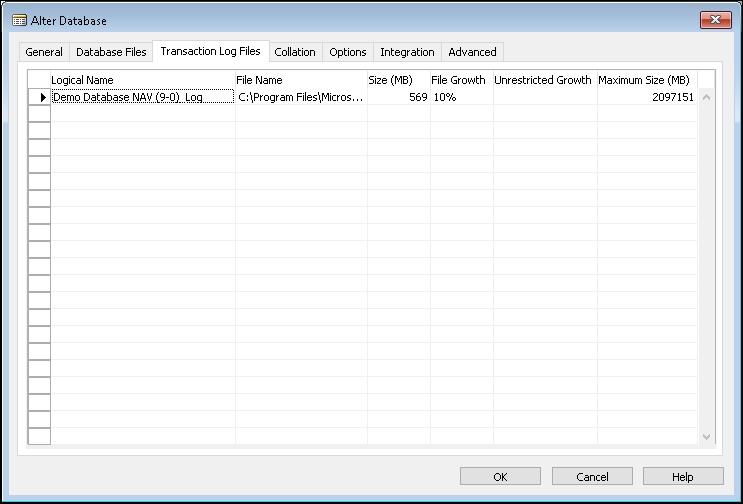Click the OK button
Image resolution: width=743 pixels, height=504 pixels.
pos(500,477)
